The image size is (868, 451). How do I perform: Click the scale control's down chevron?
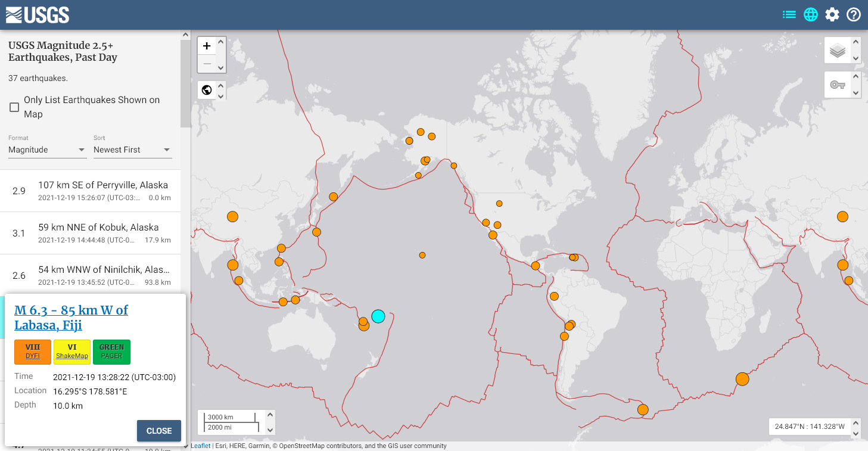tap(270, 430)
